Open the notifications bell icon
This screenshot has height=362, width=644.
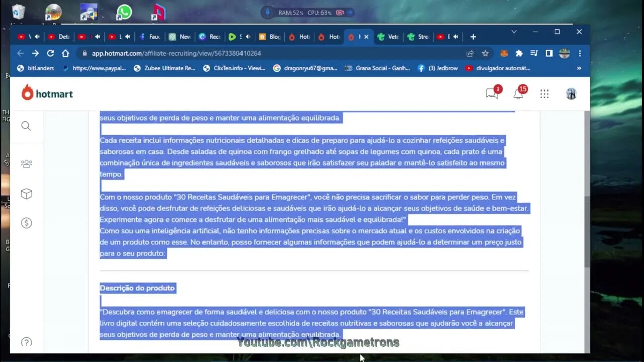coord(518,94)
